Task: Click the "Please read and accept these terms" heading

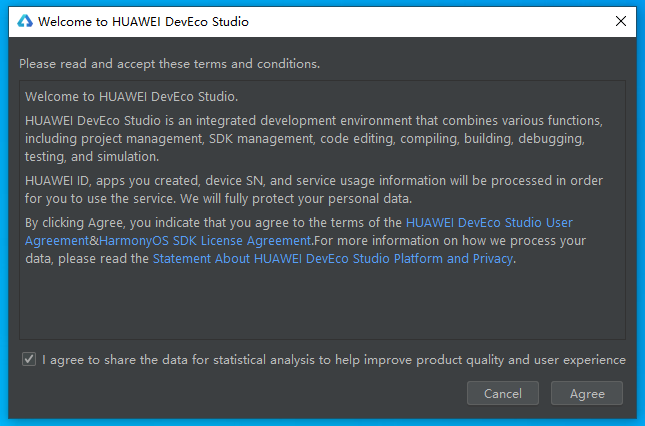Action: point(169,64)
